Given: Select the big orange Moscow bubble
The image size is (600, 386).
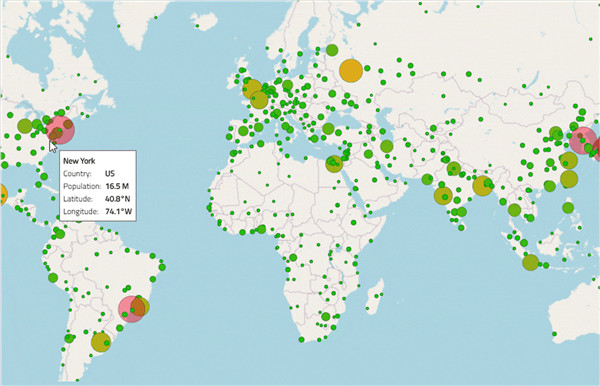Looking at the screenshot, I should pyautogui.click(x=351, y=71).
